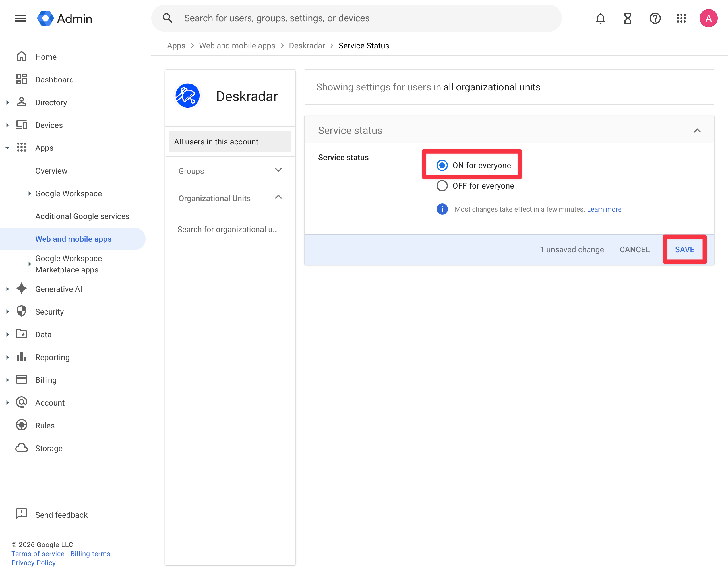
Task: Go to Apps in the breadcrumb
Action: tap(176, 46)
